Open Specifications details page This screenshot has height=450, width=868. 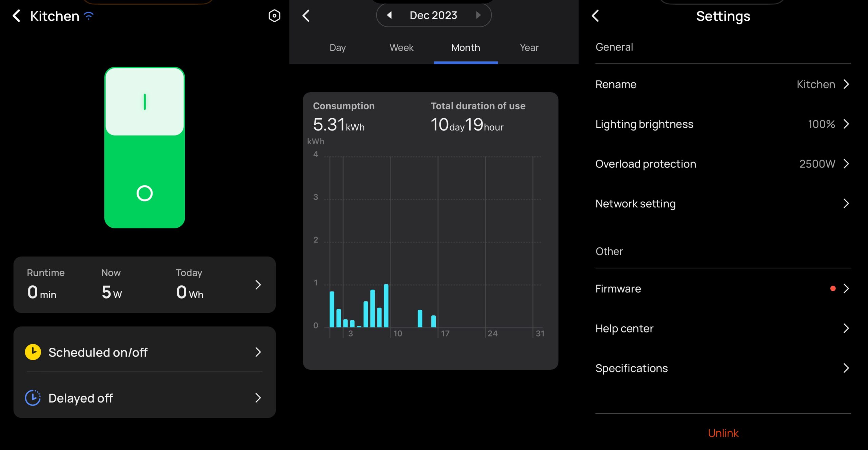723,368
